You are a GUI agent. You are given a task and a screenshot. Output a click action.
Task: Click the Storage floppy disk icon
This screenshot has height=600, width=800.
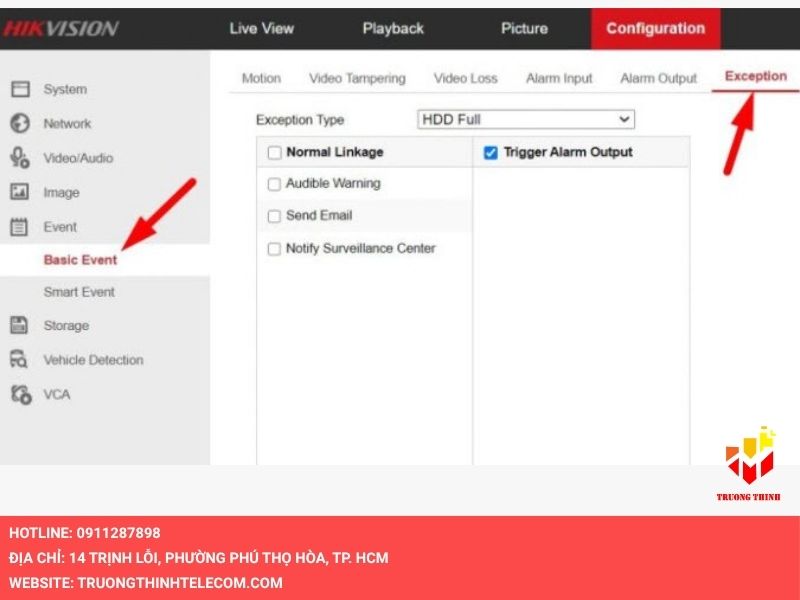19,325
